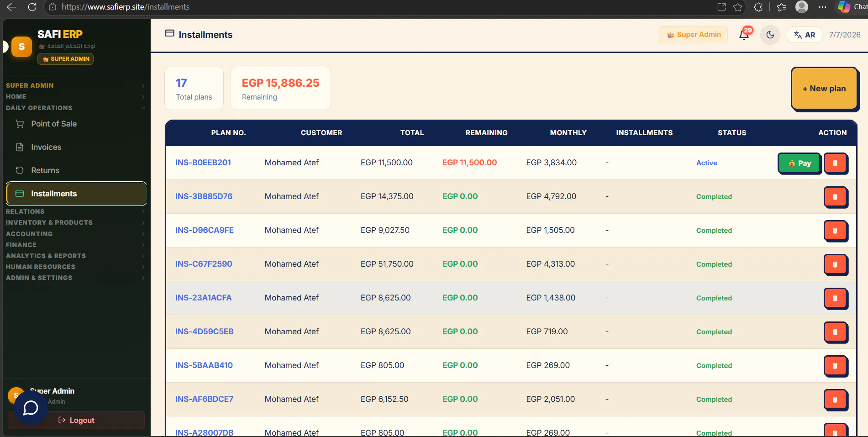
Task: Open plan link INS-AF6BDCE7
Action: pos(204,399)
